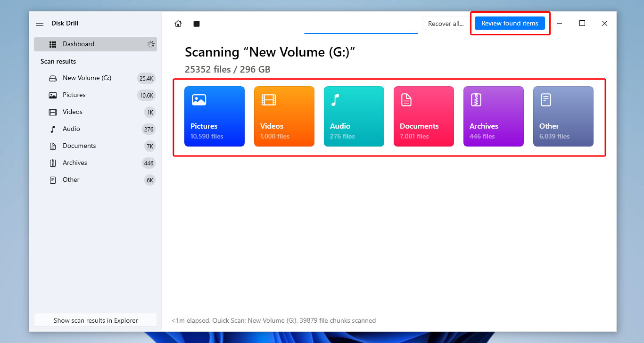The height and width of the screenshot is (343, 644).
Task: Click the 10.6K count badge
Action: point(146,95)
